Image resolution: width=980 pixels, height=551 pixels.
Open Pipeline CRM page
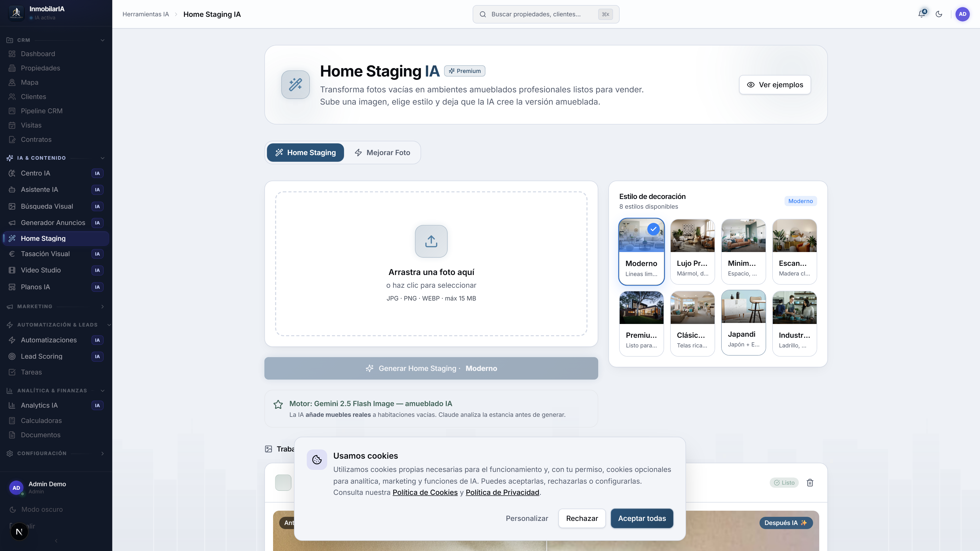point(56,111)
